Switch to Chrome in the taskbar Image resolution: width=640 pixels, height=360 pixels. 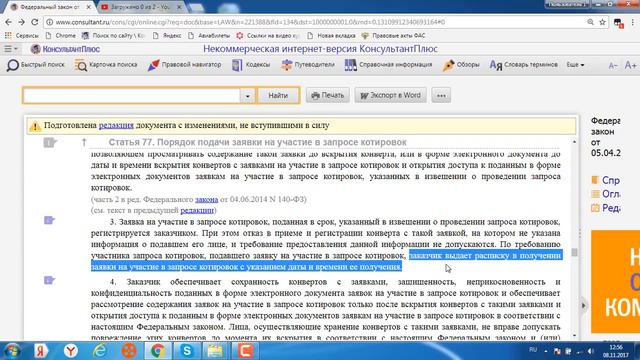(x=158, y=351)
